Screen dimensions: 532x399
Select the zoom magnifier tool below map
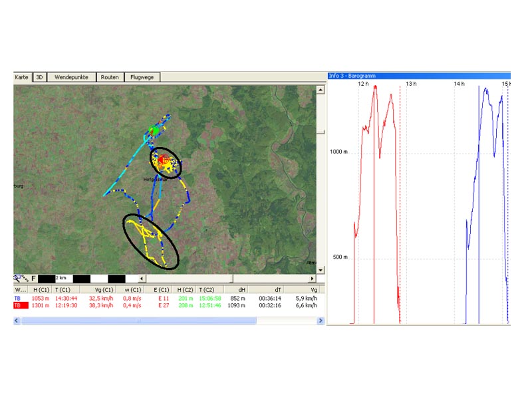pos(17,278)
